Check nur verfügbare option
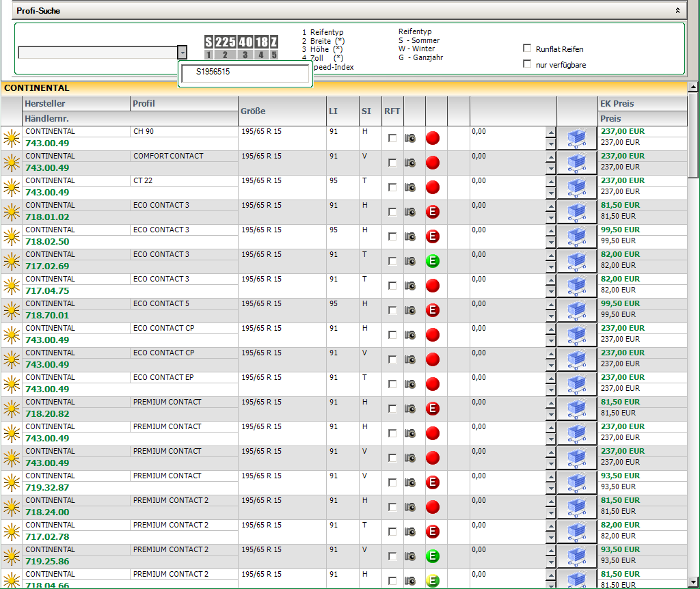The height and width of the screenshot is (589, 700). (x=527, y=64)
